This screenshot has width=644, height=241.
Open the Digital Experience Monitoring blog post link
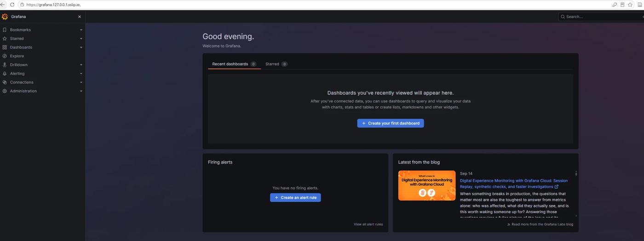click(514, 184)
